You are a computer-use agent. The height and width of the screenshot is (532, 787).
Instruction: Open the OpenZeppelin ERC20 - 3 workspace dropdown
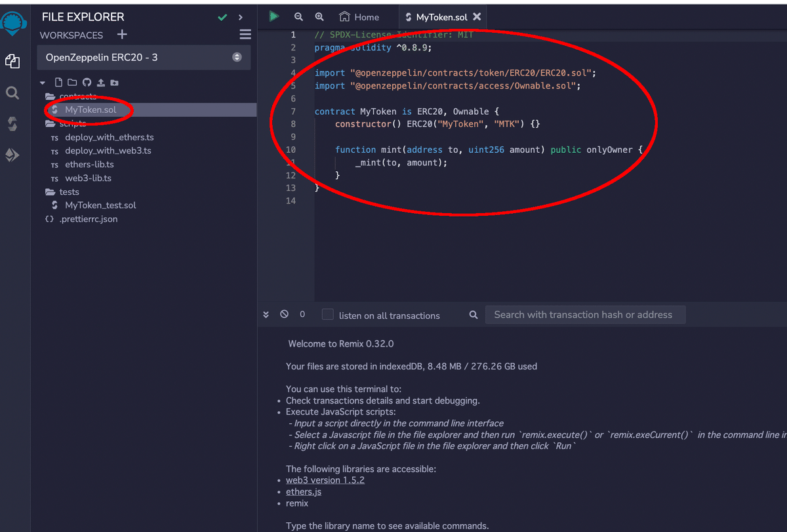(x=144, y=58)
